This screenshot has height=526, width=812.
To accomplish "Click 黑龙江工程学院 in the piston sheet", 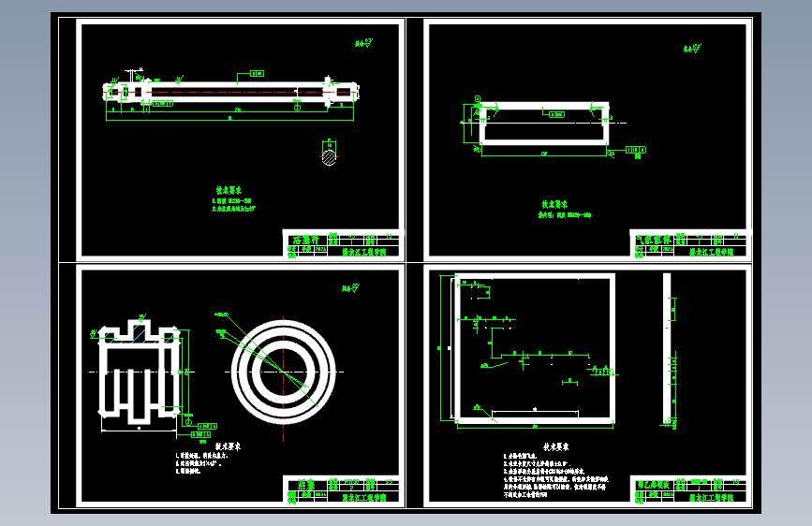I will coord(364,498).
